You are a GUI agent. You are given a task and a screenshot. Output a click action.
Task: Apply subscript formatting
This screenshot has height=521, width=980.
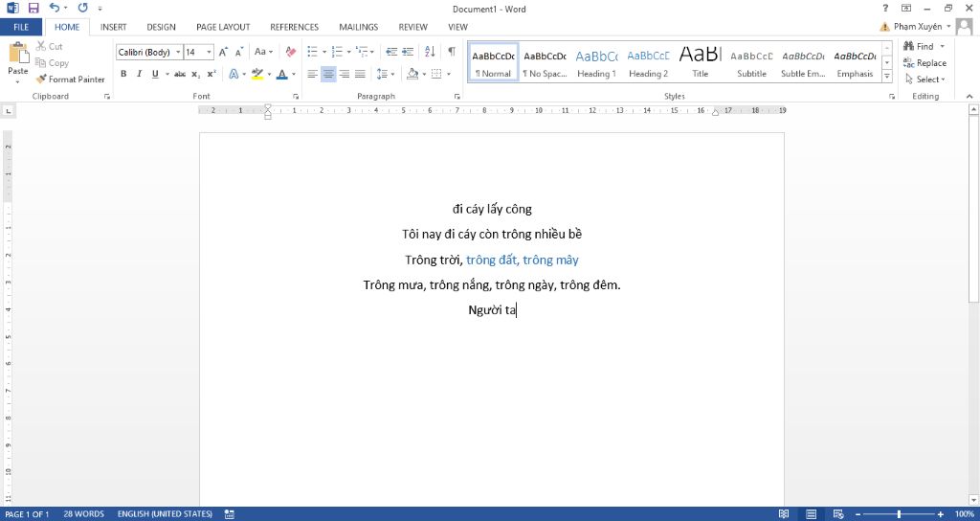[195, 74]
